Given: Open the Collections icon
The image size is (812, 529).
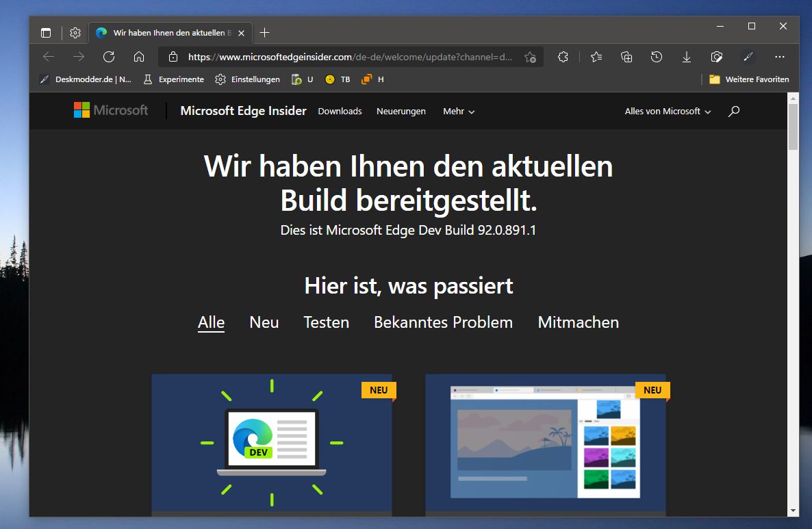Looking at the screenshot, I should coord(626,57).
